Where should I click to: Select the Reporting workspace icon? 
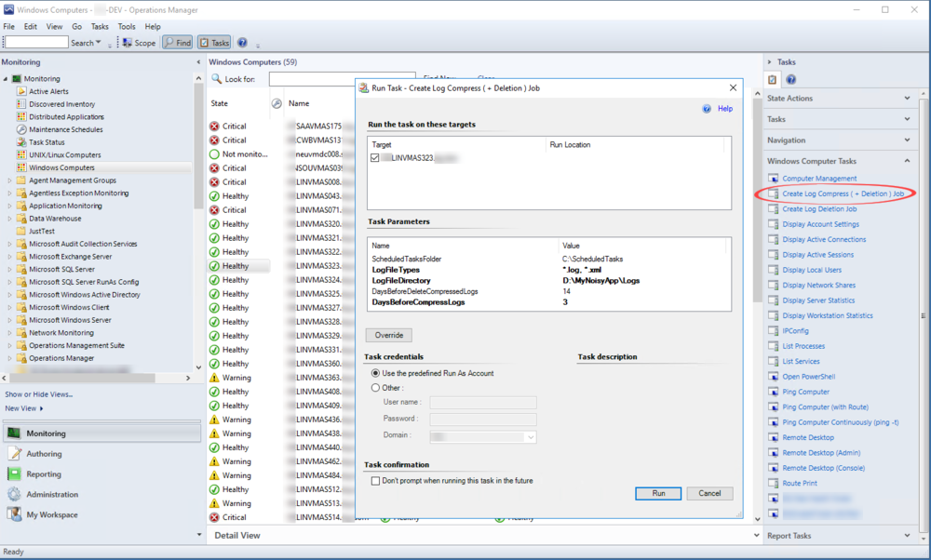click(15, 474)
